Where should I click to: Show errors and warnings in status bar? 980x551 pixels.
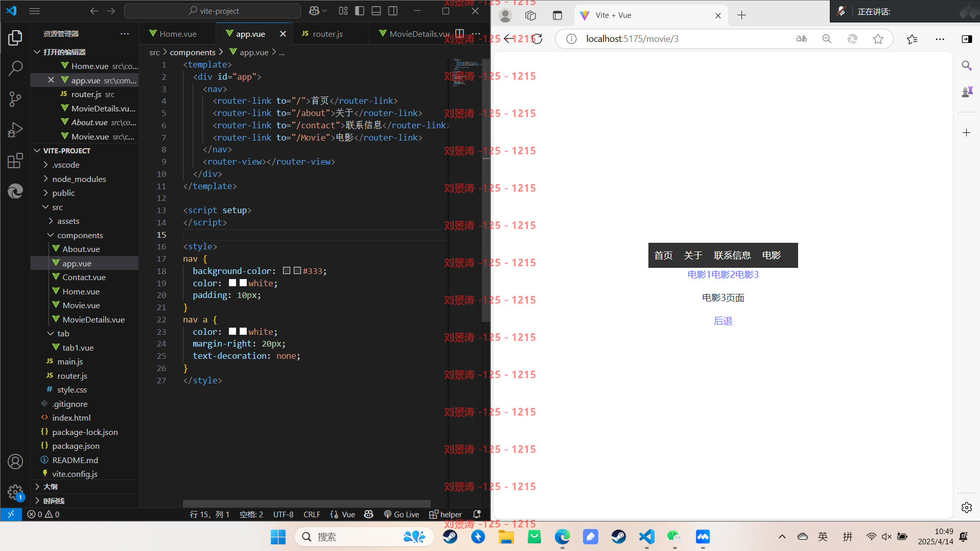point(43,514)
